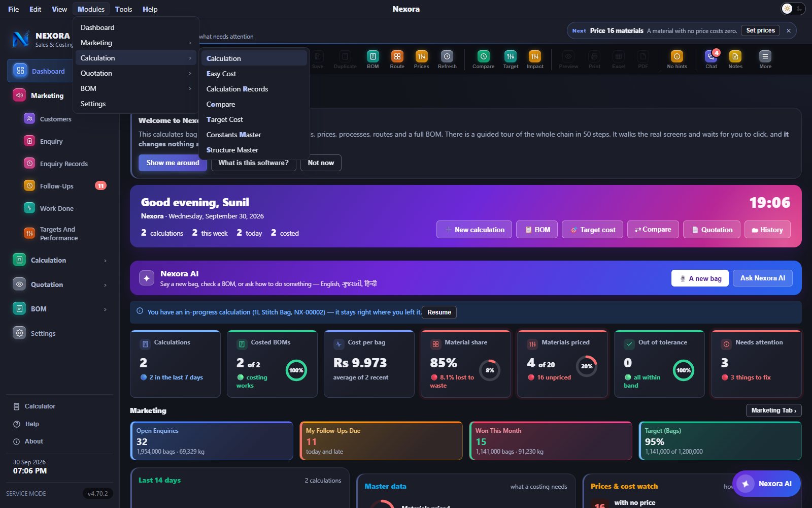
Task: Choose Structure Master from the submenu
Action: pos(254,150)
